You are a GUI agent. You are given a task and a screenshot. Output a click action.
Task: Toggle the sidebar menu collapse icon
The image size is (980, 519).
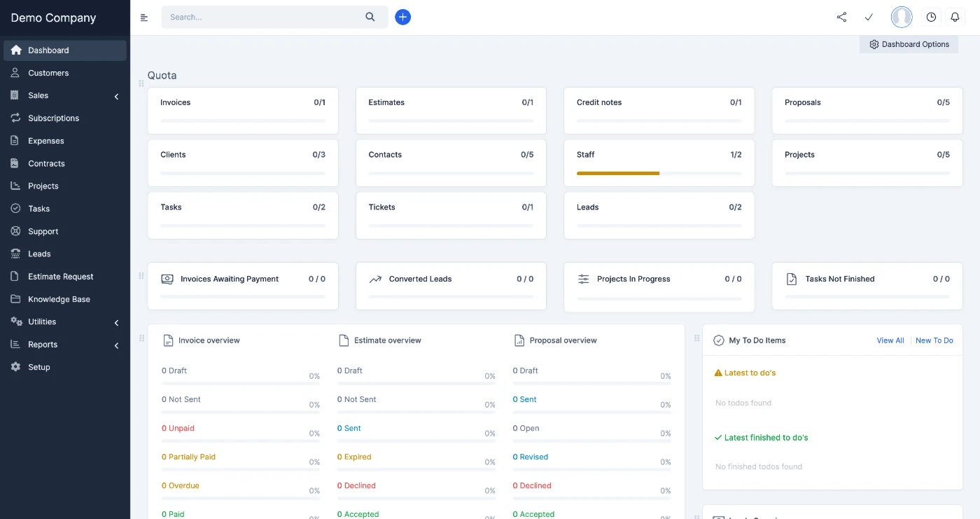click(144, 18)
